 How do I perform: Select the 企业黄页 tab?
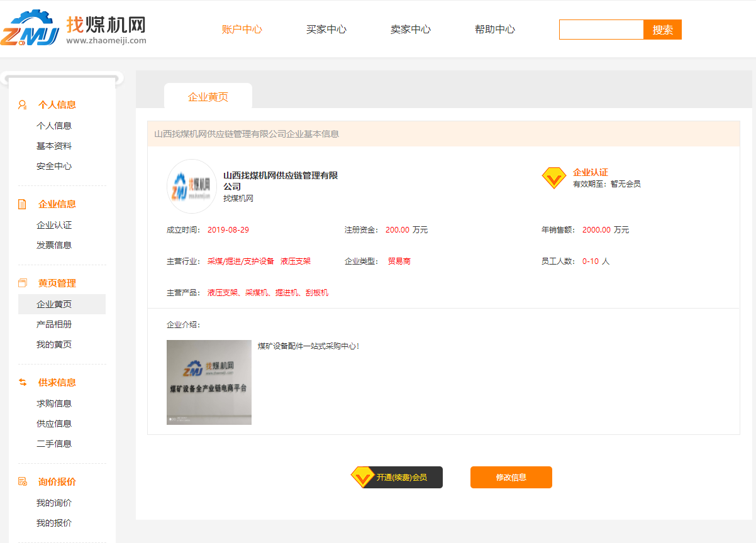click(208, 97)
